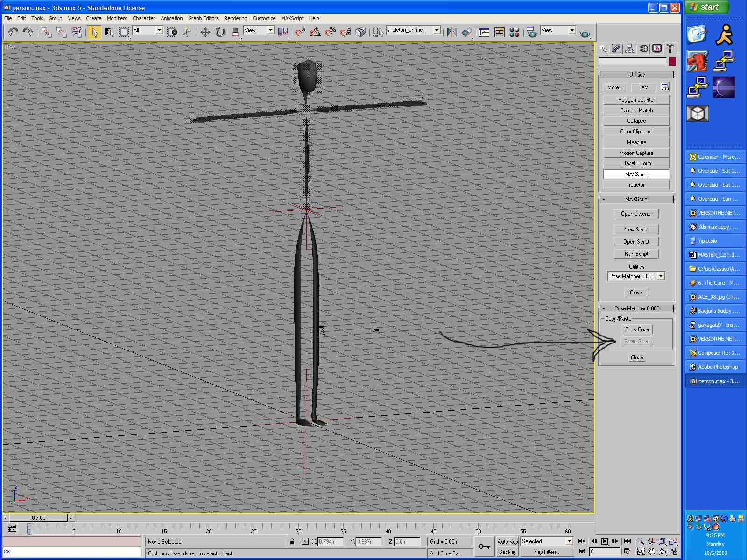Open the Modifiers menu

[117, 18]
